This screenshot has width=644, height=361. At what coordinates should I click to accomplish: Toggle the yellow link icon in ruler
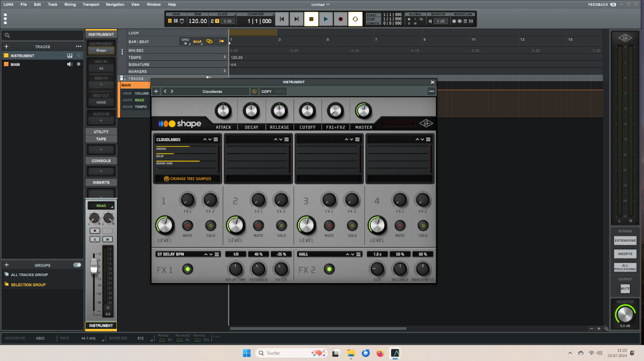[209, 41]
